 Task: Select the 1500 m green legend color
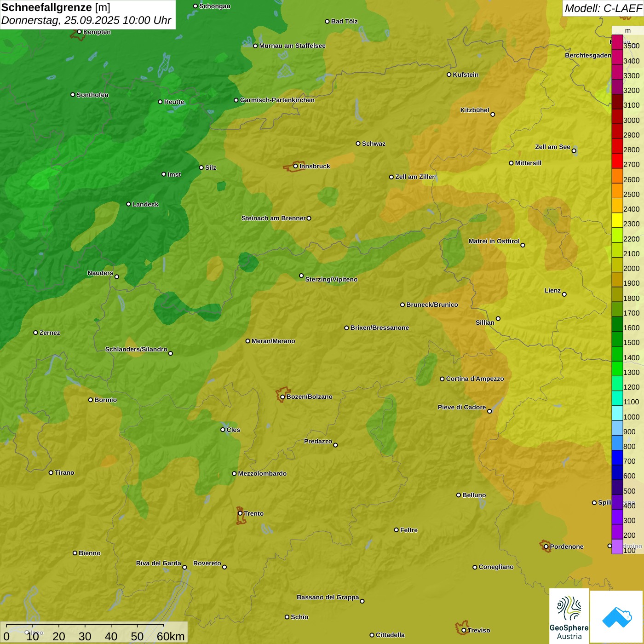[617, 339]
